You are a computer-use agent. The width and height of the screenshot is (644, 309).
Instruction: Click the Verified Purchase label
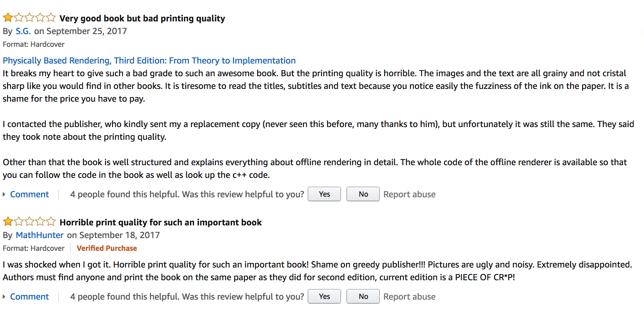point(107,248)
